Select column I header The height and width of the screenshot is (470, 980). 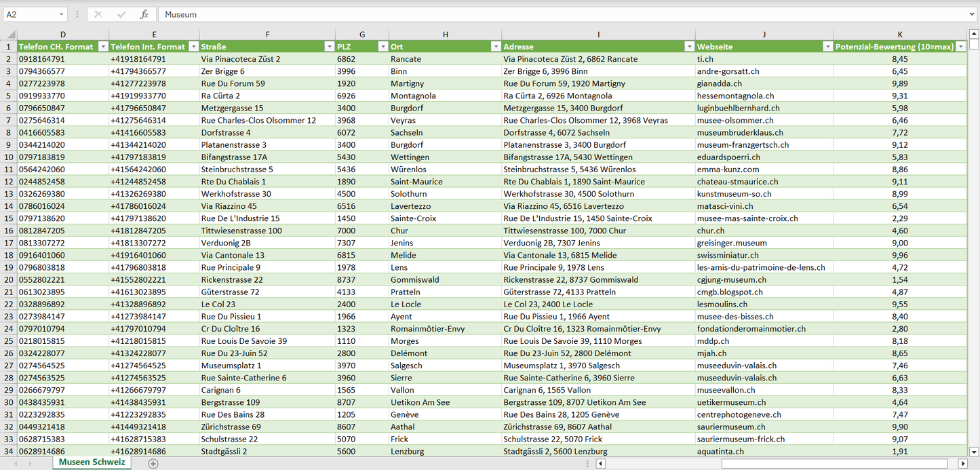[x=598, y=34]
